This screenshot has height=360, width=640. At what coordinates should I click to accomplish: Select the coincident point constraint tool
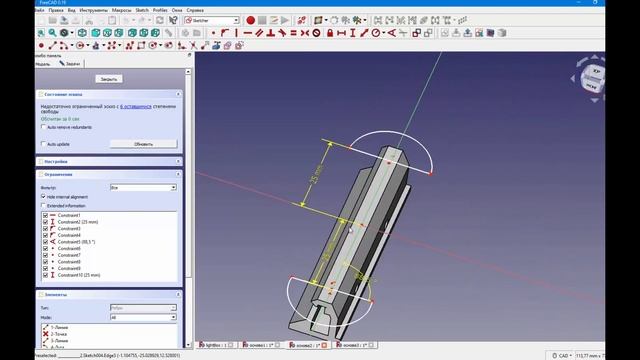point(213,33)
